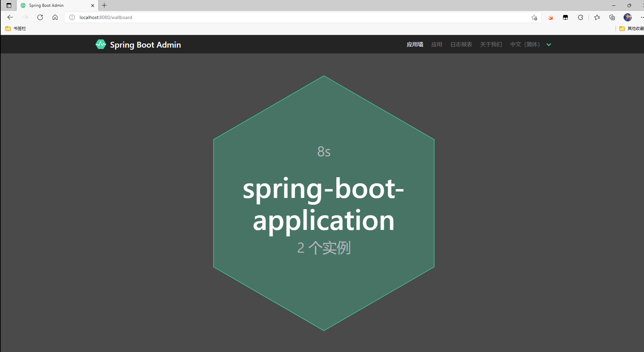Reload the page with refresh icon

pyautogui.click(x=40, y=17)
